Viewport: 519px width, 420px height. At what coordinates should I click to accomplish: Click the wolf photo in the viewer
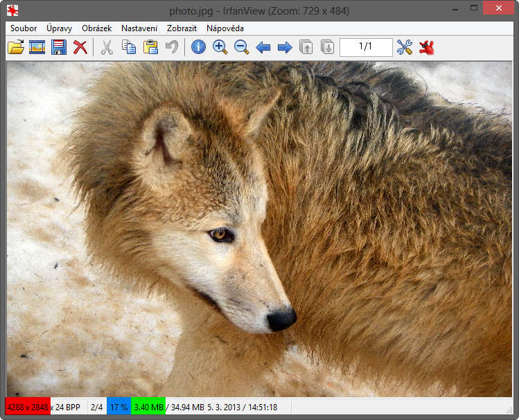click(x=259, y=229)
